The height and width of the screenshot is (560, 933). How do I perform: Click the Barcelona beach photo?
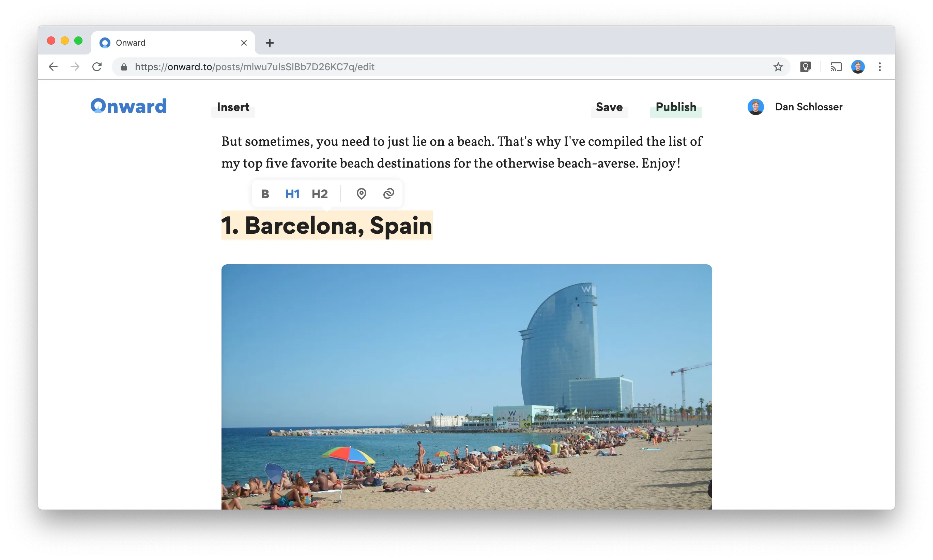(466, 386)
